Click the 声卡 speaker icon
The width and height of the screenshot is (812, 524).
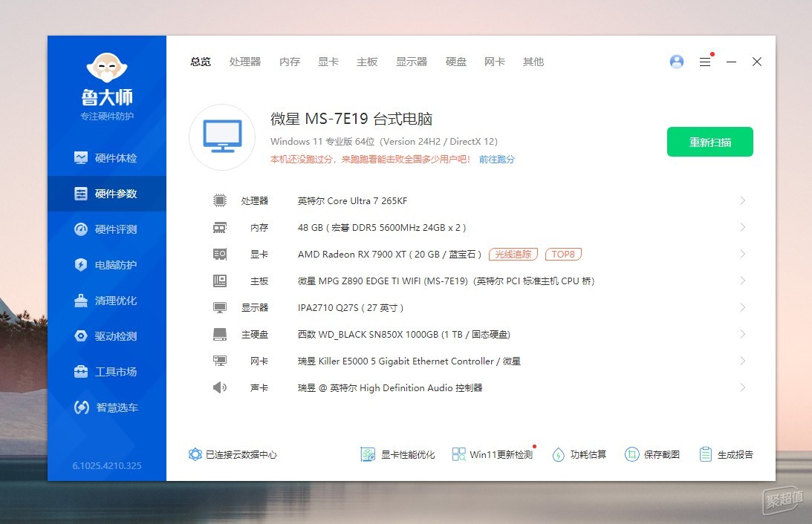[x=220, y=387]
